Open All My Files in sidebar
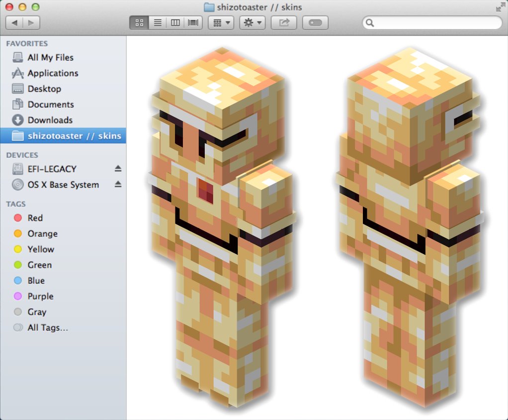Image resolution: width=508 pixels, height=420 pixels. point(63,57)
